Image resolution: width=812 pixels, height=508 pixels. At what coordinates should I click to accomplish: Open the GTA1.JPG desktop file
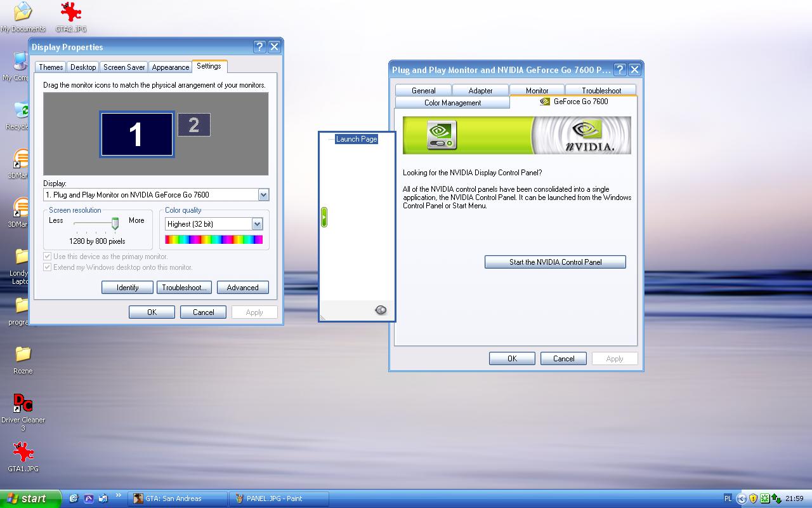pyautogui.click(x=23, y=457)
